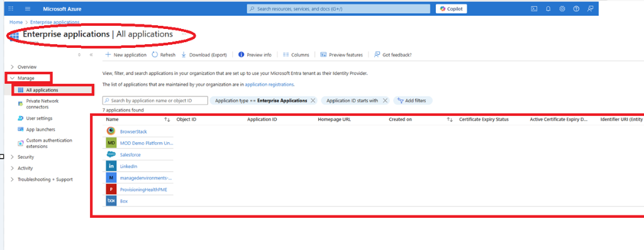
Task: Click the BrowserStack app icon
Action: tap(111, 131)
